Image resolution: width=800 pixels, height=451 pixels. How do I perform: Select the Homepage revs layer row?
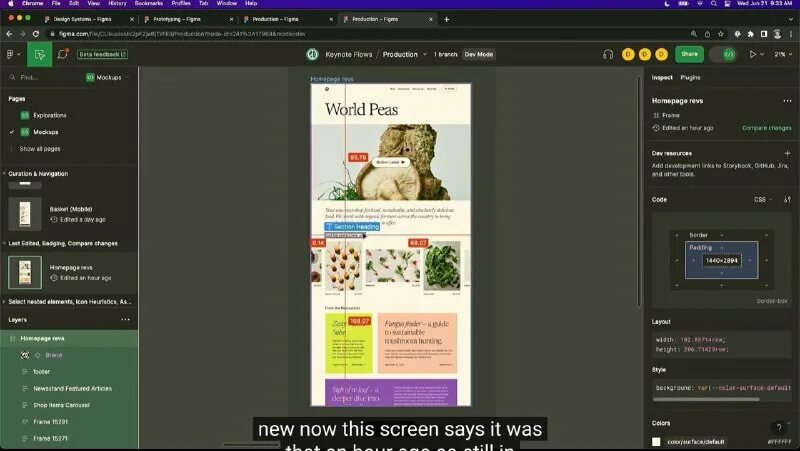(69, 339)
